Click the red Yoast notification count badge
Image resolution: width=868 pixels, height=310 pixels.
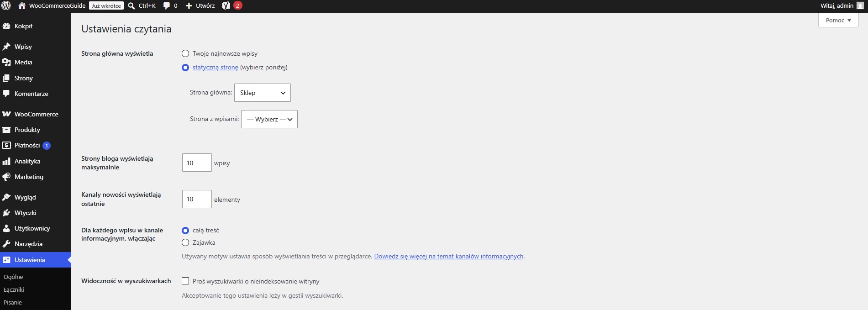(237, 6)
